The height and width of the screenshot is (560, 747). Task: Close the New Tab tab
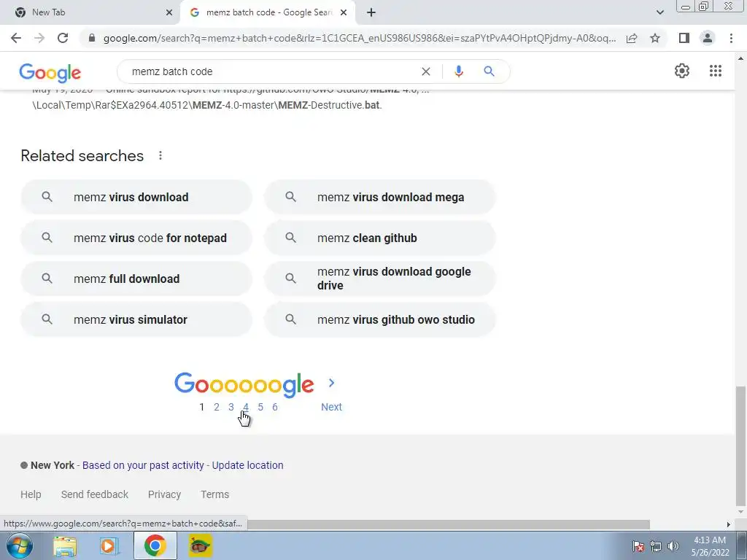pos(169,12)
